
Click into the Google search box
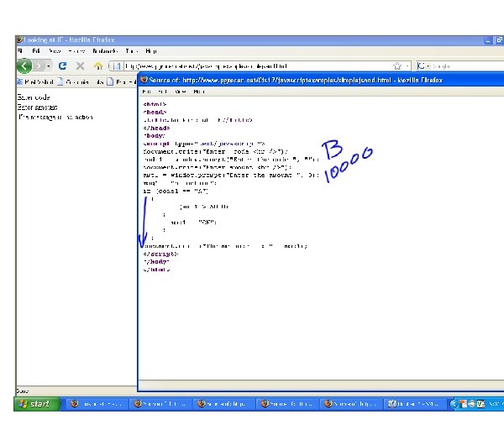point(468,66)
